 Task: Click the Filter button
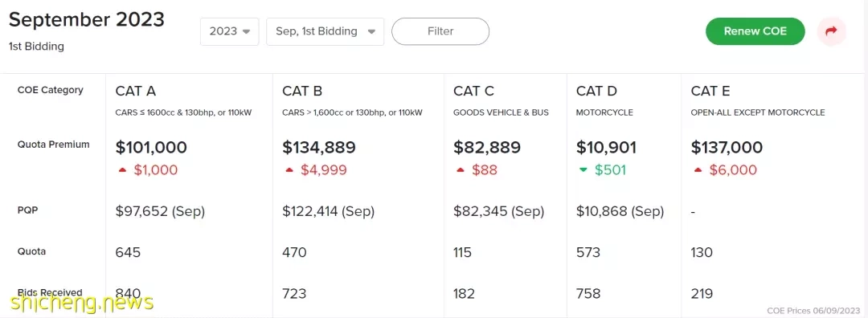tap(440, 31)
